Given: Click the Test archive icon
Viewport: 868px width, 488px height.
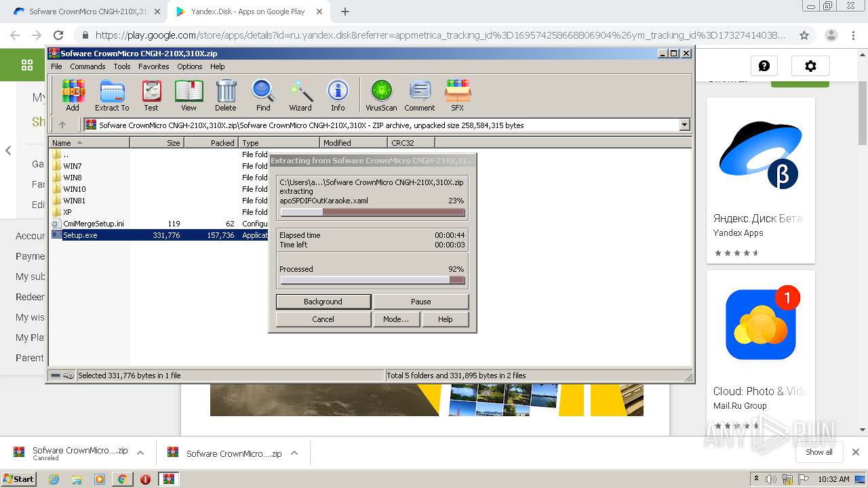Looking at the screenshot, I should point(151,95).
